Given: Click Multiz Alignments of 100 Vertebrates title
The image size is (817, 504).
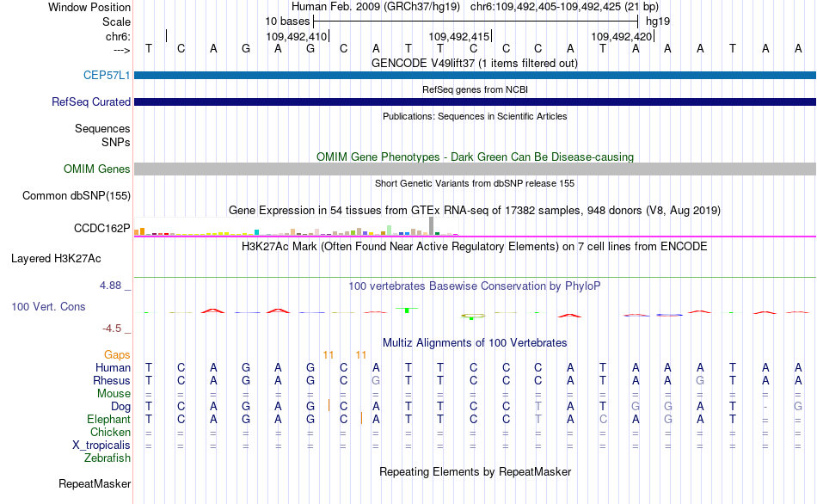Looking at the screenshot, I should tap(475, 342).
